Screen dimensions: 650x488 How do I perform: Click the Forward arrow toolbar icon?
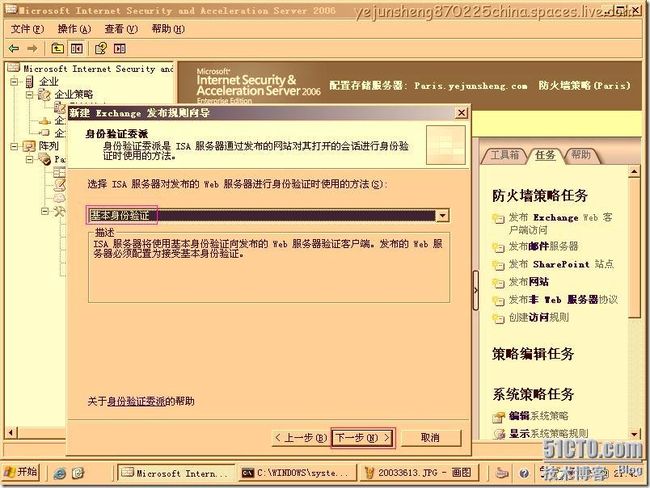click(x=32, y=49)
